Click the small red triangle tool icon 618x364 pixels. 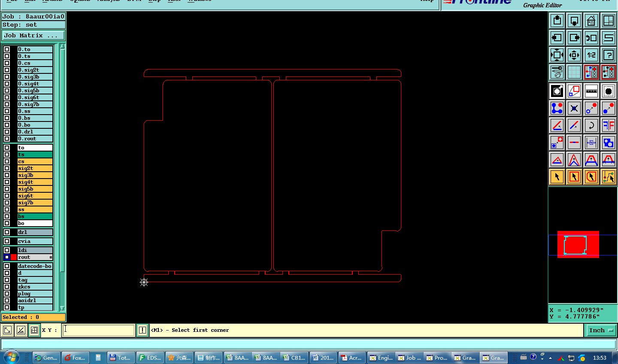point(557,160)
